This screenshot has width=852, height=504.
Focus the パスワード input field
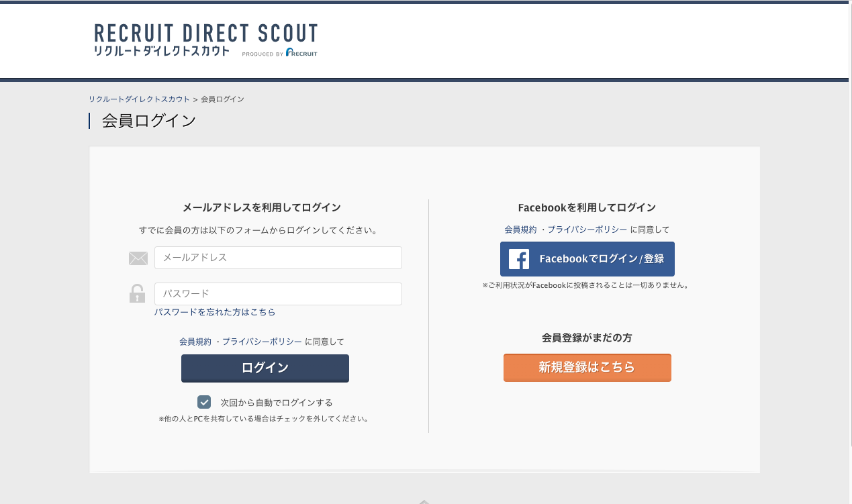(x=278, y=294)
